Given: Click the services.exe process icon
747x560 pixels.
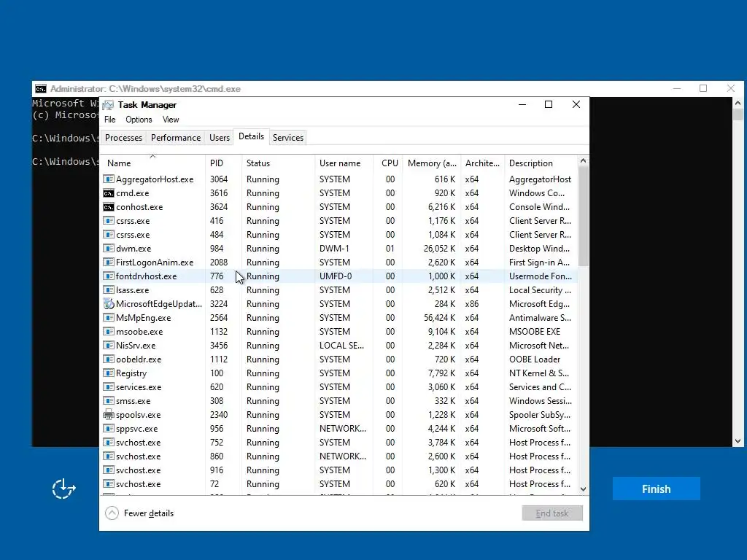Looking at the screenshot, I should click(x=109, y=386).
